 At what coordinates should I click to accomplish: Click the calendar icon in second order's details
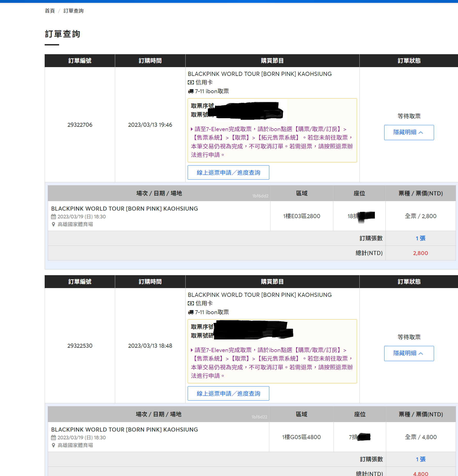point(53,438)
